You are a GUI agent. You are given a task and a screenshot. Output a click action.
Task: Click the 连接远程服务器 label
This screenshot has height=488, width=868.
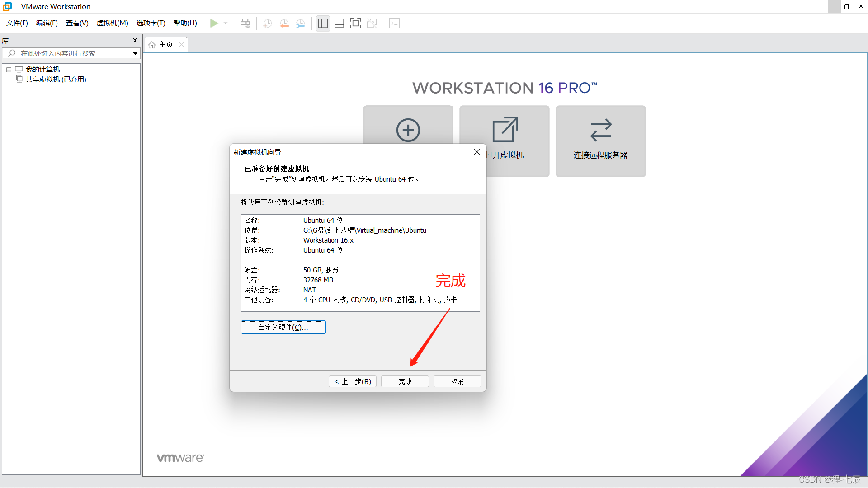point(601,155)
